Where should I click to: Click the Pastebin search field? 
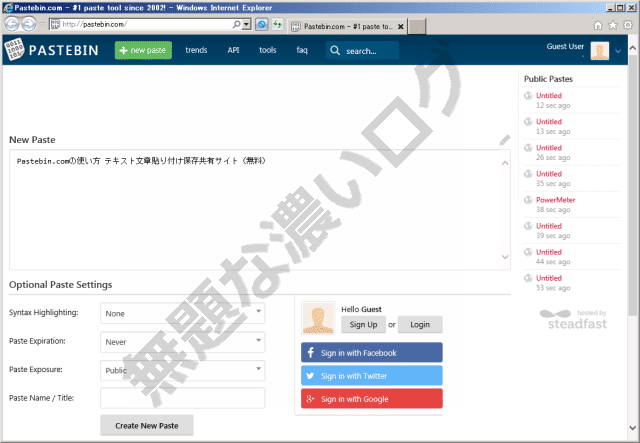tap(362, 51)
